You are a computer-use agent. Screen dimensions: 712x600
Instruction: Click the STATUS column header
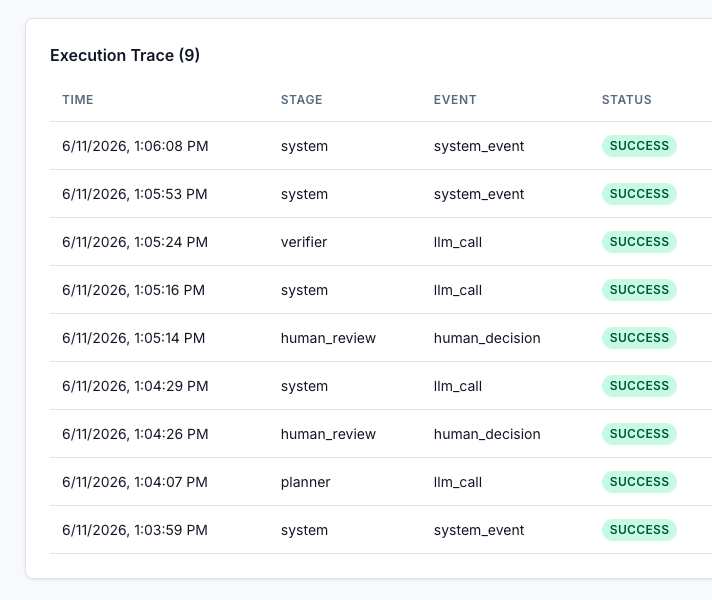pos(627,99)
